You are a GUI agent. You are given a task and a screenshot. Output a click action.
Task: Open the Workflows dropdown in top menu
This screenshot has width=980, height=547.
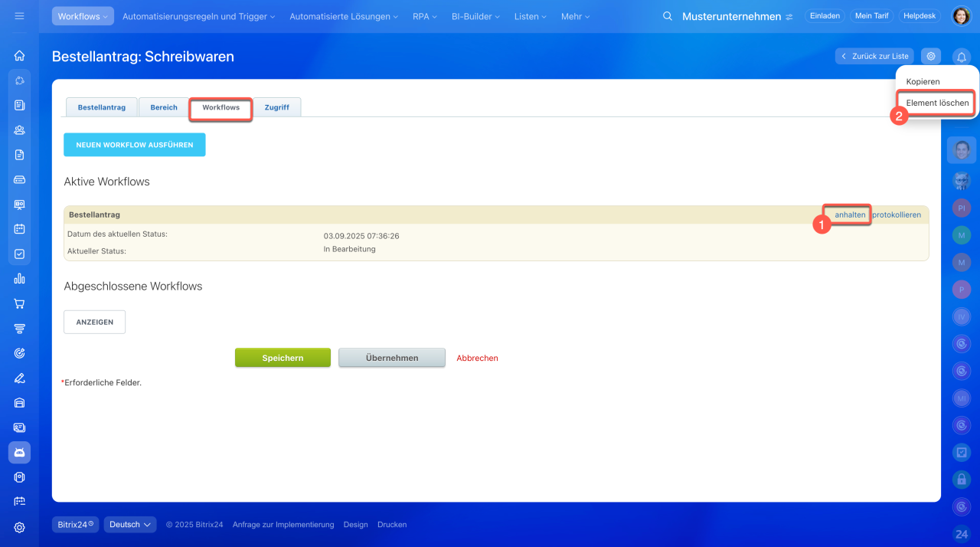83,16
